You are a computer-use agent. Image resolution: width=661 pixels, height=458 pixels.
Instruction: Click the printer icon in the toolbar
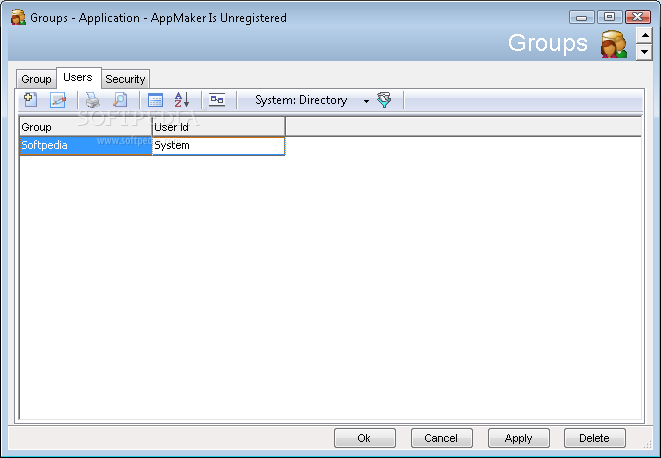point(92,100)
